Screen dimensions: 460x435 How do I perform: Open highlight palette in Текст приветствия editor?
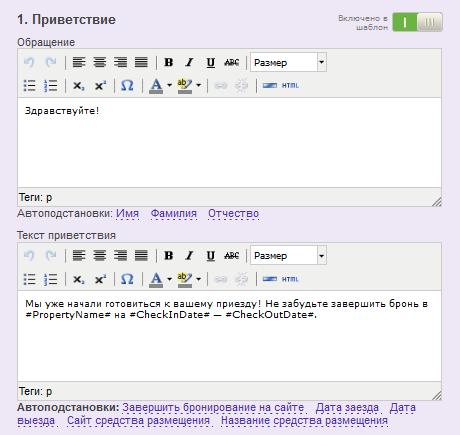pos(198,279)
